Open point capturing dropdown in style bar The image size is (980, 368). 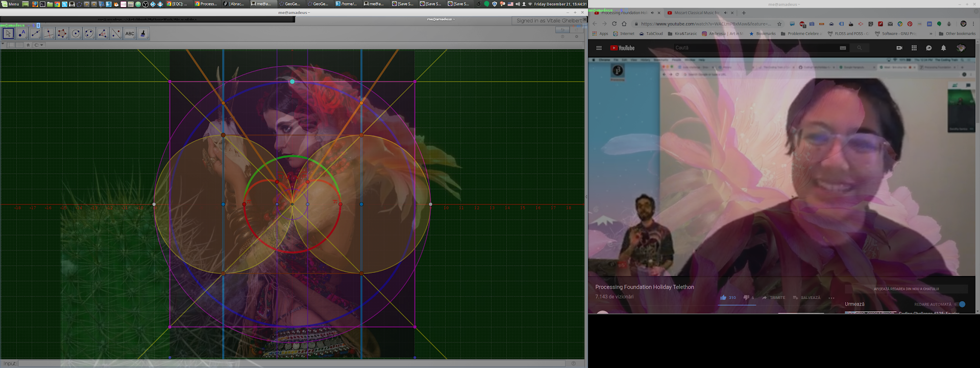pyautogui.click(x=39, y=45)
